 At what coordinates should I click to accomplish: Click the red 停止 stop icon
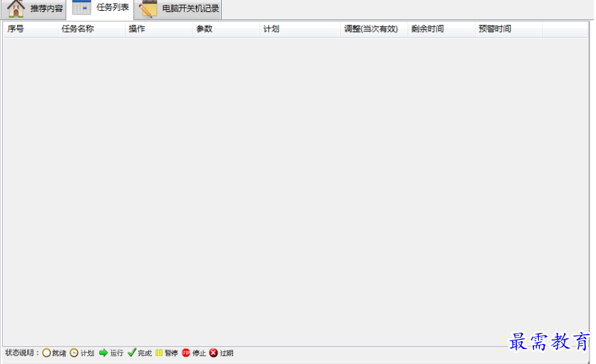[186, 353]
